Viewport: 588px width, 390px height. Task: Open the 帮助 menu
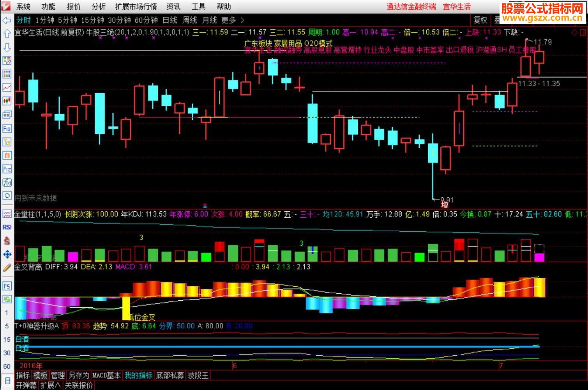[x=224, y=7]
